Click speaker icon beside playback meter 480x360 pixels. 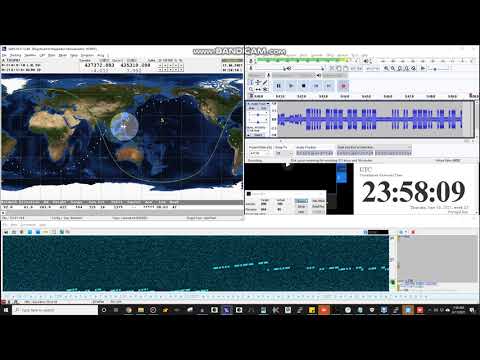(x=366, y=61)
